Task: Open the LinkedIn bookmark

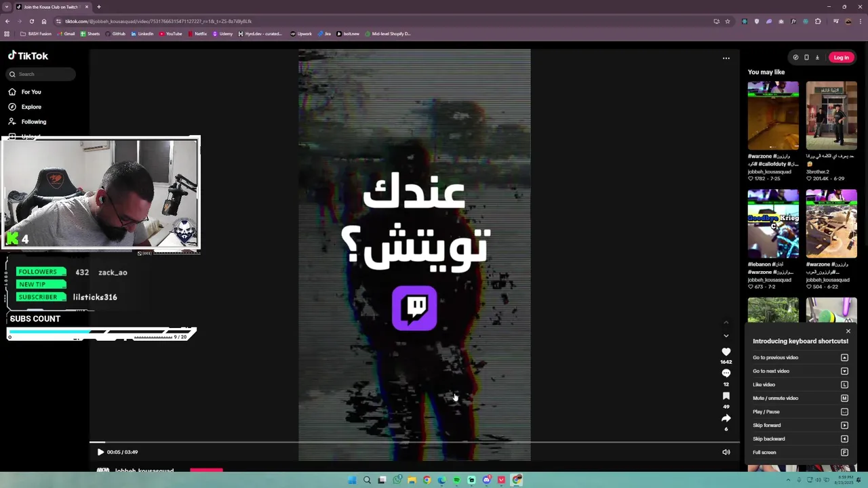Action: 142,33
